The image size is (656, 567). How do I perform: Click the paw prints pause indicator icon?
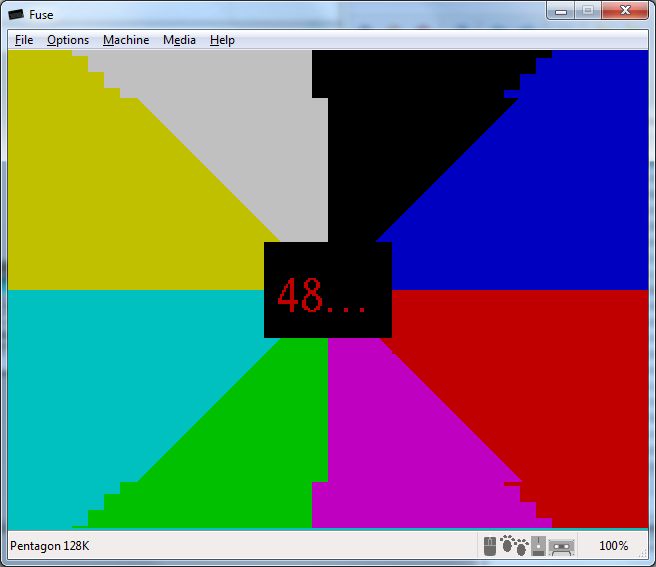tap(514, 545)
